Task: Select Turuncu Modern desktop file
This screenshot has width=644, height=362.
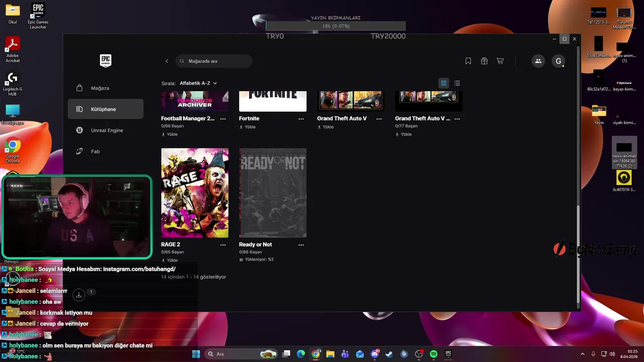Action: tap(624, 19)
